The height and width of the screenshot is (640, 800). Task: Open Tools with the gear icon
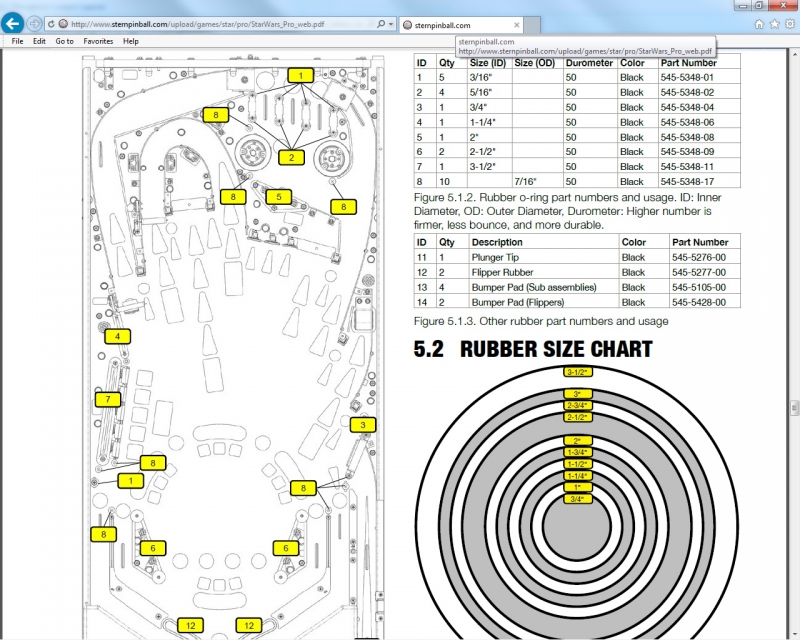(x=790, y=24)
